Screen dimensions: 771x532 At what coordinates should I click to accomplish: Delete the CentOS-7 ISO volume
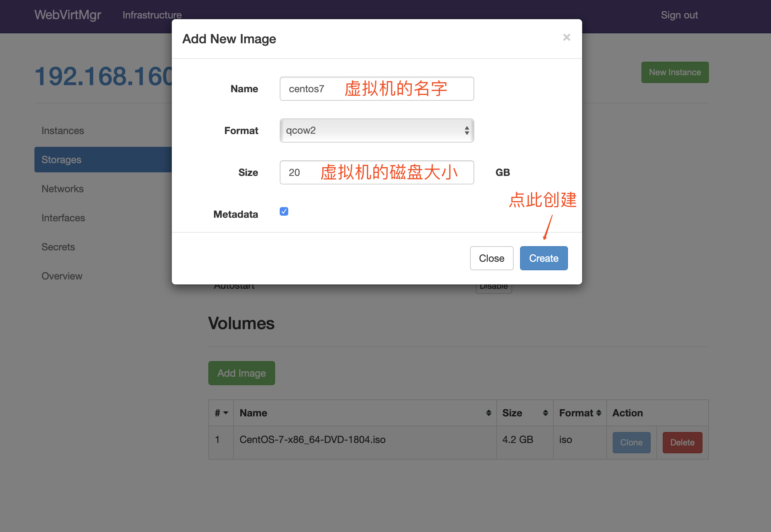(x=682, y=443)
